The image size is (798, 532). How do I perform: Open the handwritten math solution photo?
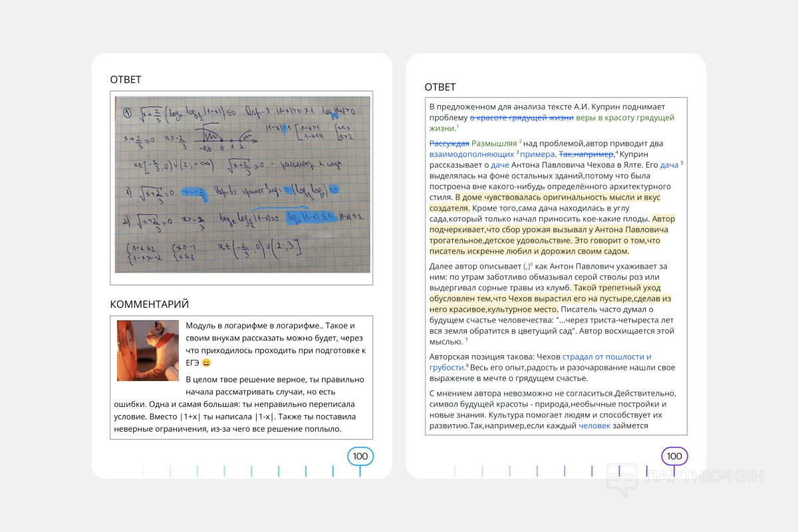click(241, 184)
